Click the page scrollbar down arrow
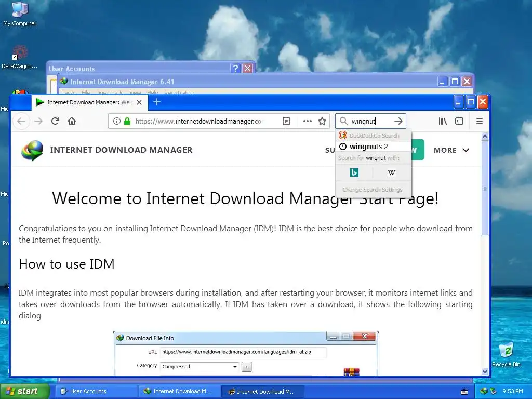The height and width of the screenshot is (399, 532). coord(485,371)
